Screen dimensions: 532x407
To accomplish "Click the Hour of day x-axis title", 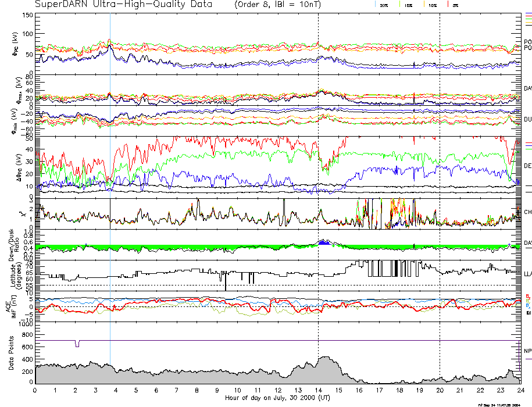I will pyautogui.click(x=277, y=399).
